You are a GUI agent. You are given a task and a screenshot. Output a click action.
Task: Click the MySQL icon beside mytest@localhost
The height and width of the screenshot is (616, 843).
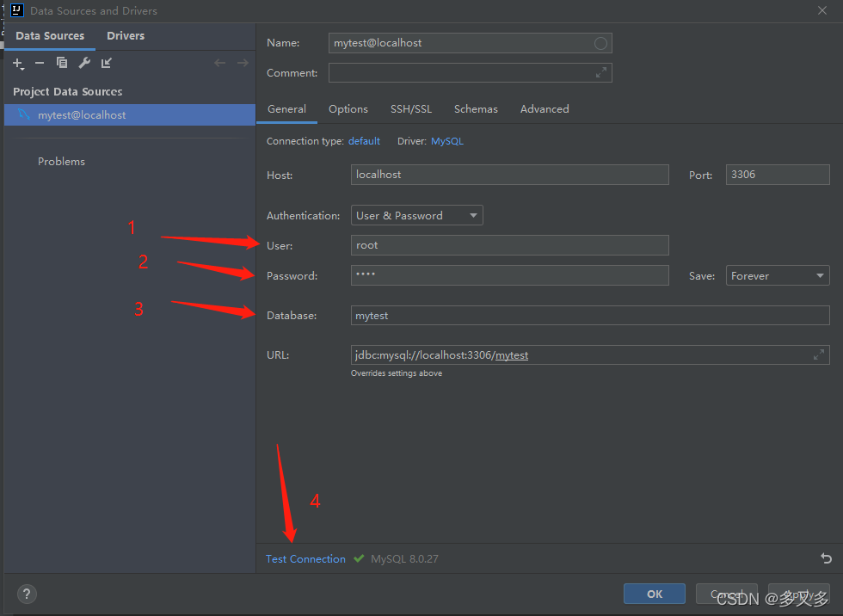coord(24,114)
